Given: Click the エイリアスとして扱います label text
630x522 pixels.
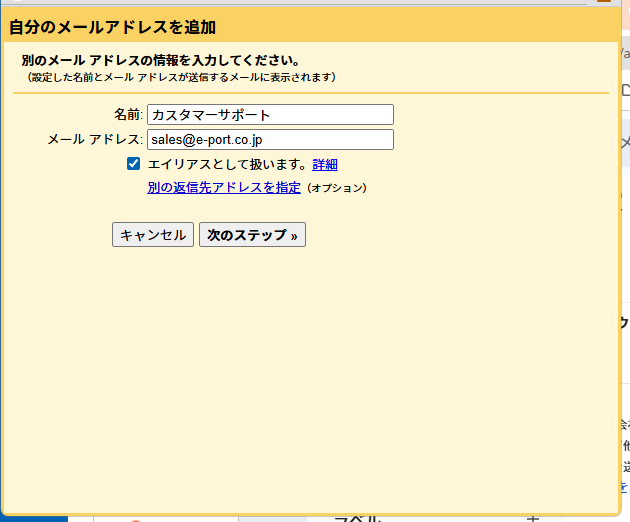Looking at the screenshot, I should [x=227, y=165].
